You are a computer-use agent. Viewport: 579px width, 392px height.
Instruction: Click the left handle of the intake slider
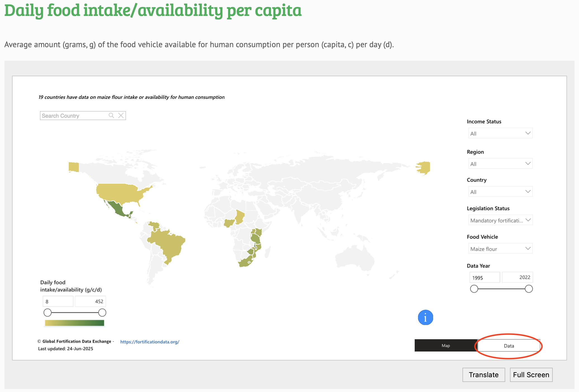(48, 312)
